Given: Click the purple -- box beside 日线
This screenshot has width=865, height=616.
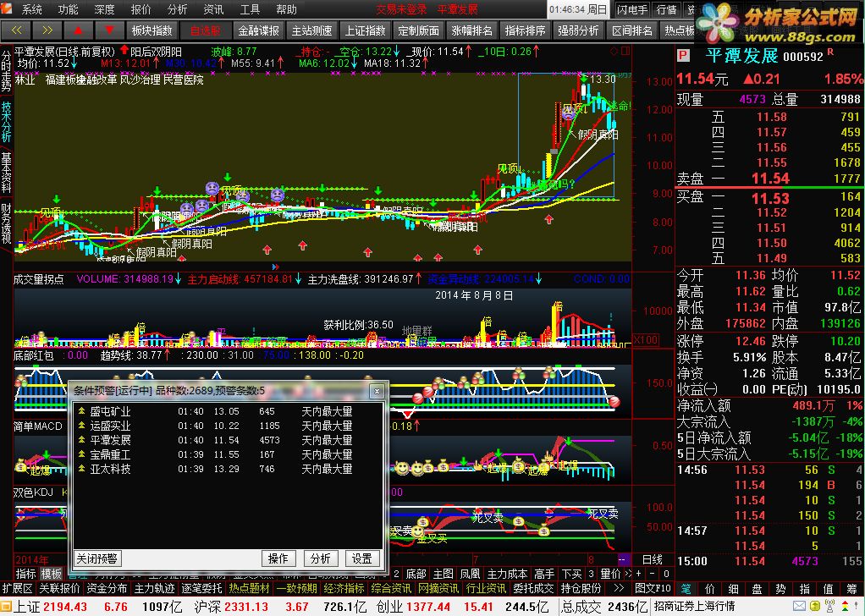Looking at the screenshot, I should click(x=623, y=559).
